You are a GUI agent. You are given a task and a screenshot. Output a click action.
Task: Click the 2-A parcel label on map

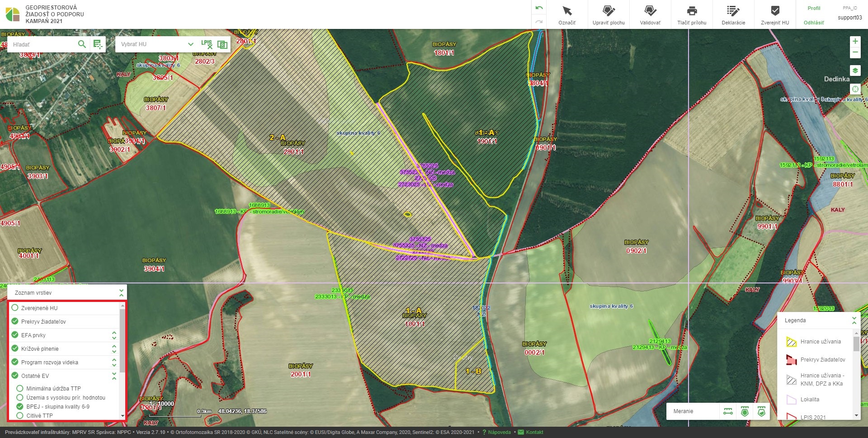[x=278, y=137]
